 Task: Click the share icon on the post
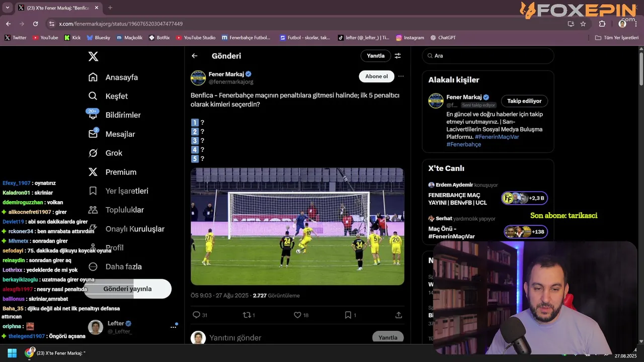tap(398, 315)
